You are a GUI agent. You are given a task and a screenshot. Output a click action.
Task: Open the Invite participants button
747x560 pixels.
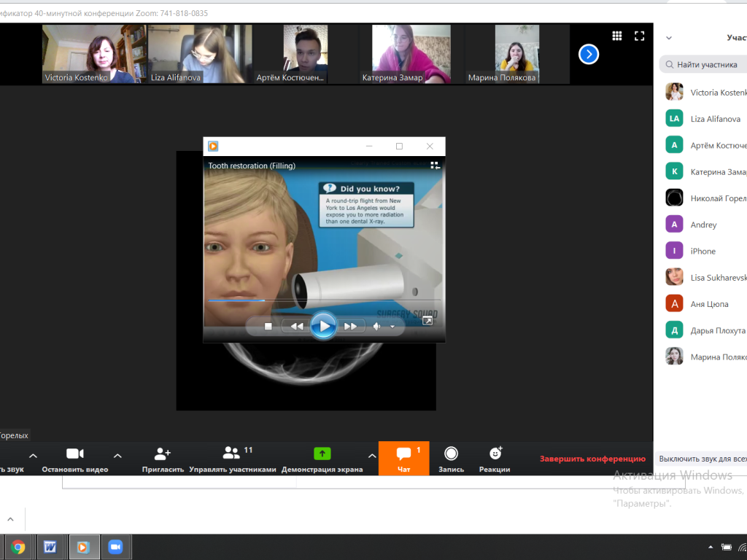[163, 459]
